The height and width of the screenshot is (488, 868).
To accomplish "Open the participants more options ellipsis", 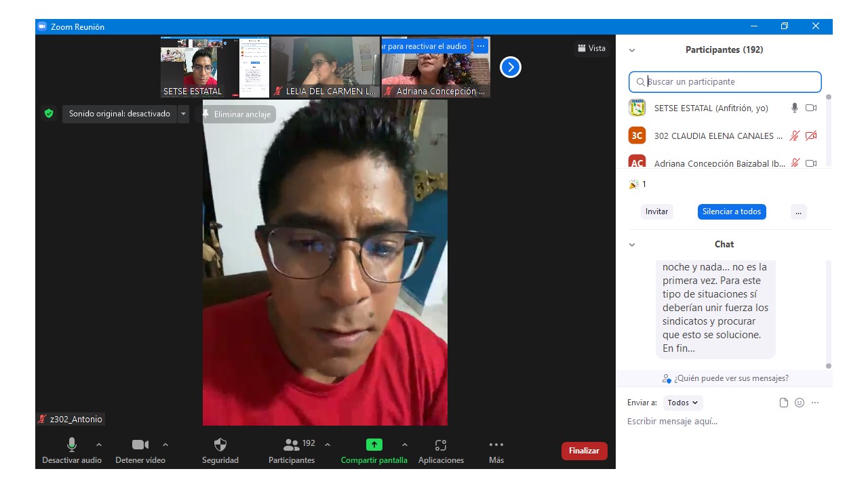I will point(798,211).
